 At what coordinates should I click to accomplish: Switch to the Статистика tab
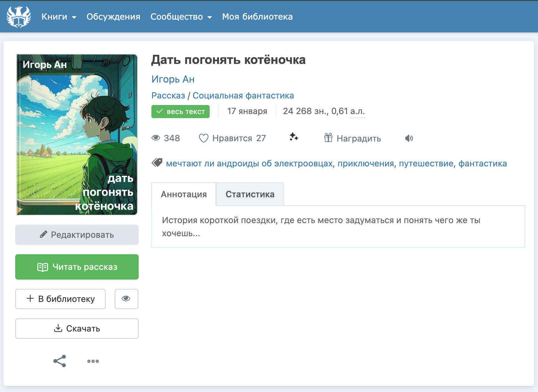point(250,194)
